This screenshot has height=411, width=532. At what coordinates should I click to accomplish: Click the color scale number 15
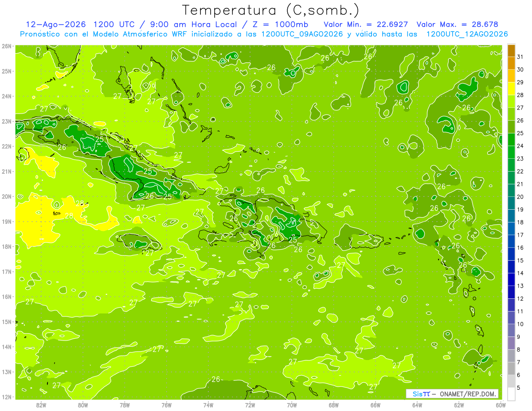pos(520,261)
